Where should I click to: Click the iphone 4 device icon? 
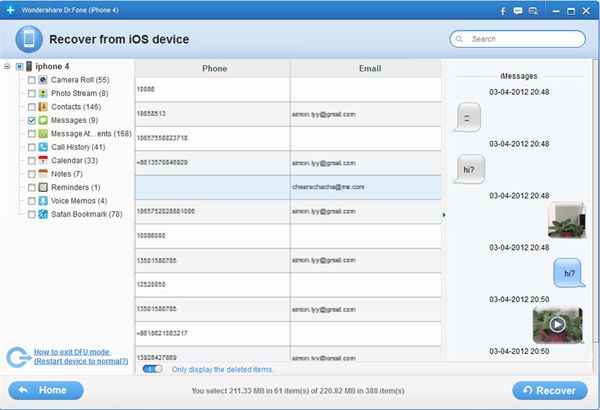(29, 66)
